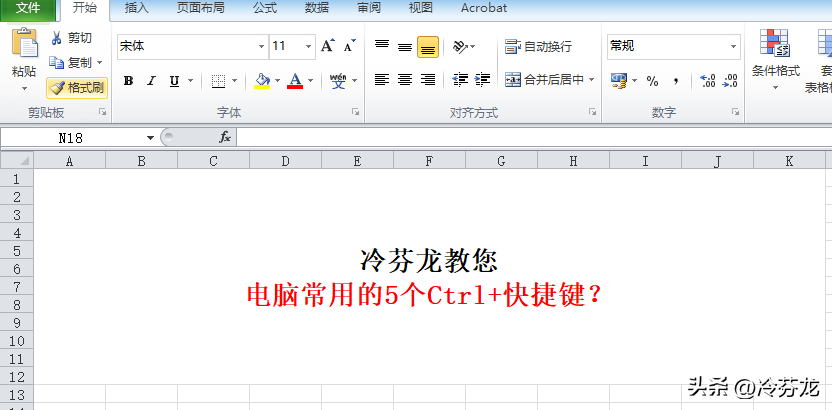
Task: Toggle Italic formatting
Action: tap(152, 81)
